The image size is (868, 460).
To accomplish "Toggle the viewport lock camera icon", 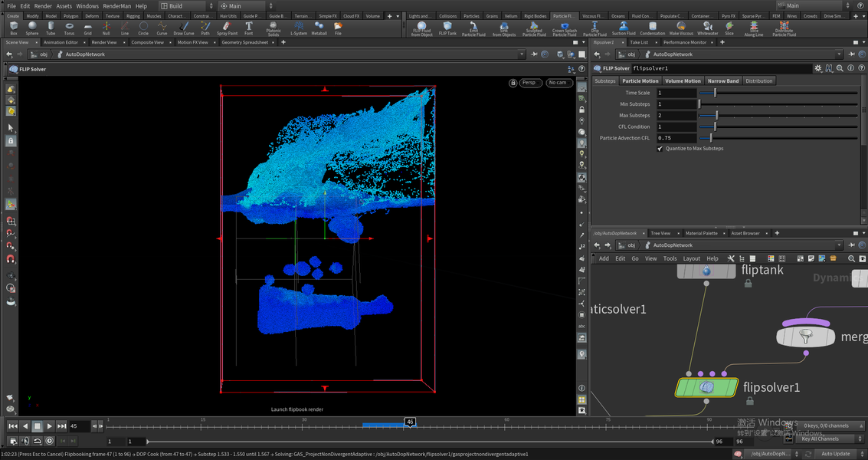I will pyautogui.click(x=513, y=83).
